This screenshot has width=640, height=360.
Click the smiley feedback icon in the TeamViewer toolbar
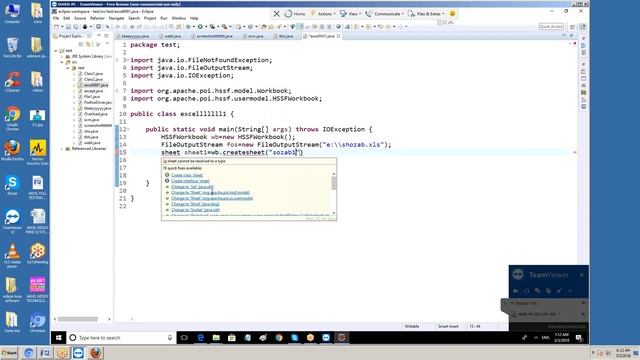click(x=452, y=13)
